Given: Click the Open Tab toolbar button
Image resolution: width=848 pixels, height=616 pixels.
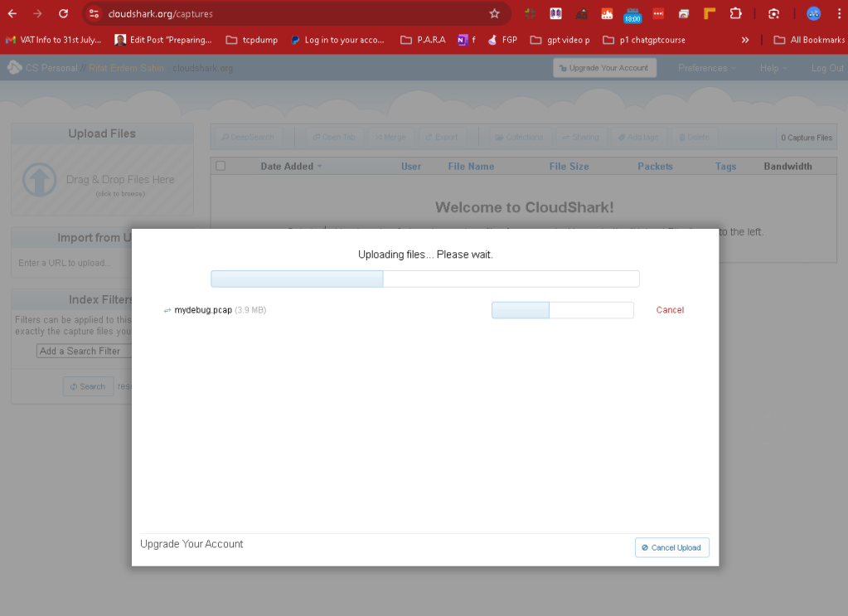Looking at the screenshot, I should coord(334,138).
